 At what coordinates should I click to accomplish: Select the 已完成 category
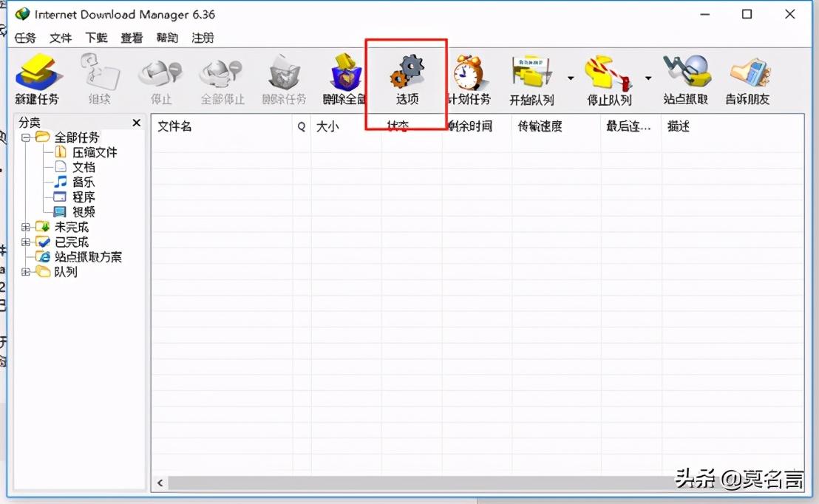pyautogui.click(x=72, y=242)
